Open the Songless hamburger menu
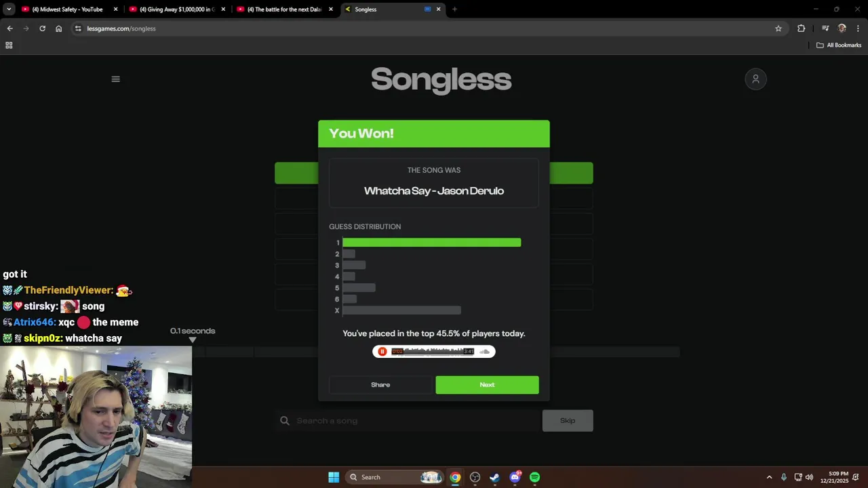868x488 pixels. click(115, 79)
